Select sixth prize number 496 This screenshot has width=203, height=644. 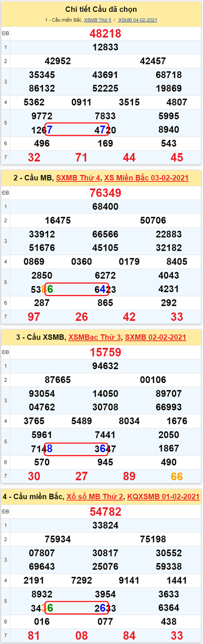pyautogui.click(x=42, y=144)
